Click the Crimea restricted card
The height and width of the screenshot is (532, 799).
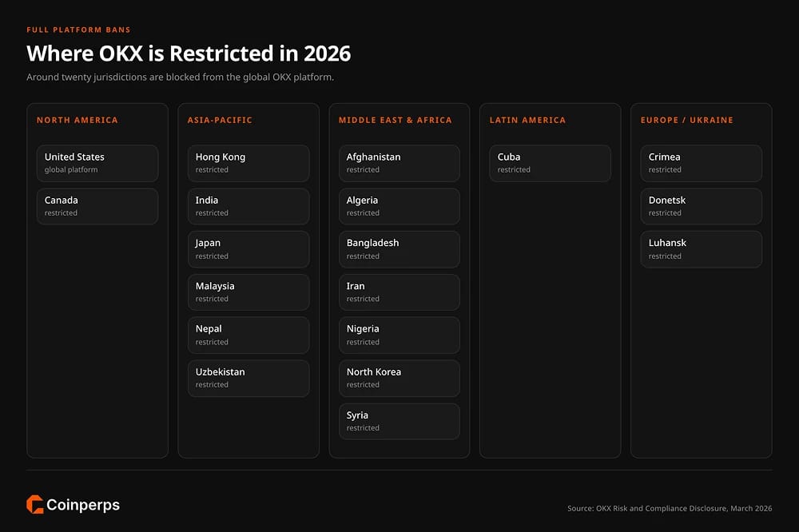click(702, 163)
